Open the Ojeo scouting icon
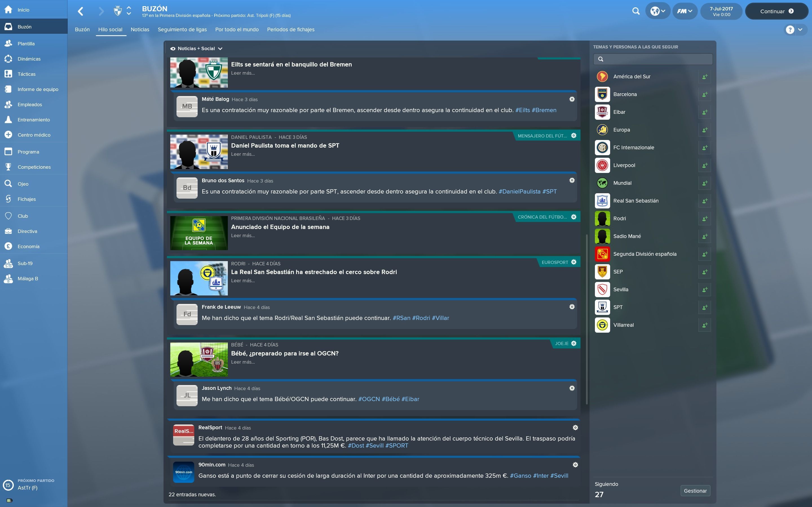Image resolution: width=812 pixels, height=507 pixels. coord(8,184)
